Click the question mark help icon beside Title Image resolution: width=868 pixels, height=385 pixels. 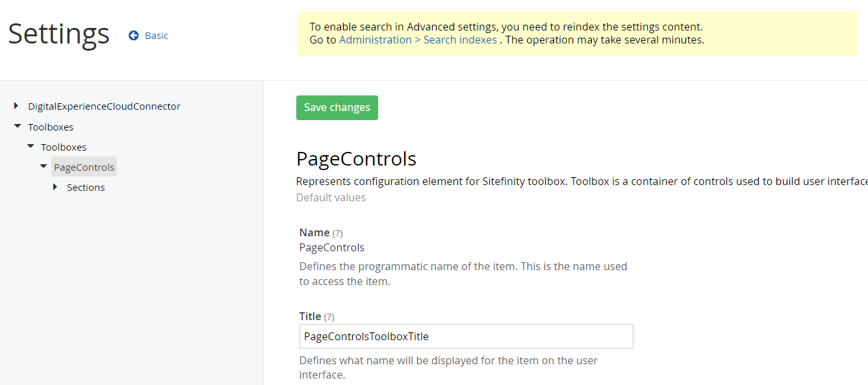click(328, 316)
